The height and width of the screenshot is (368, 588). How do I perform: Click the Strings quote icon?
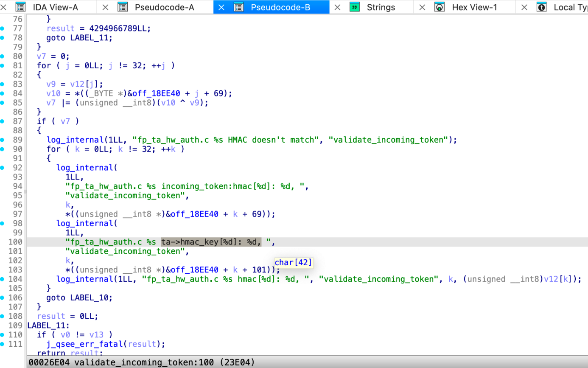coord(355,7)
